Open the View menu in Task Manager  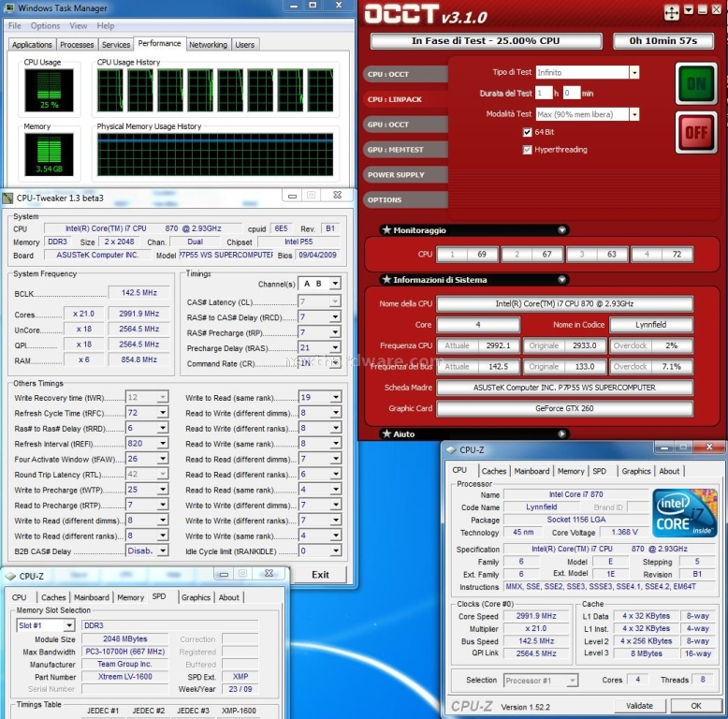coord(78,26)
